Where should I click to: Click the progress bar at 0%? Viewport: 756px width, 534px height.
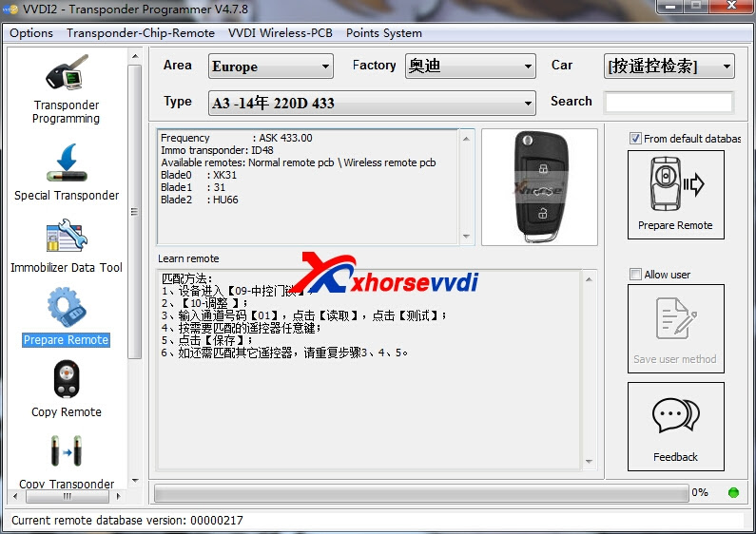[x=421, y=493]
